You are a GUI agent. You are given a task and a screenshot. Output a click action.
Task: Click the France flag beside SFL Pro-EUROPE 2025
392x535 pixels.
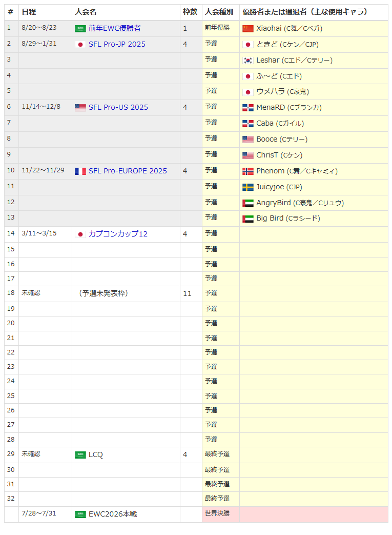[x=80, y=171]
